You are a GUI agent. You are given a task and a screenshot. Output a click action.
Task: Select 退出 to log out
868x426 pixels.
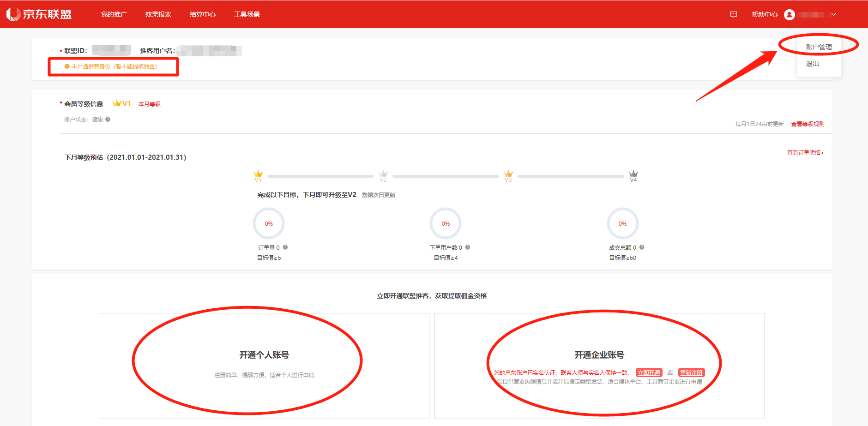click(812, 64)
